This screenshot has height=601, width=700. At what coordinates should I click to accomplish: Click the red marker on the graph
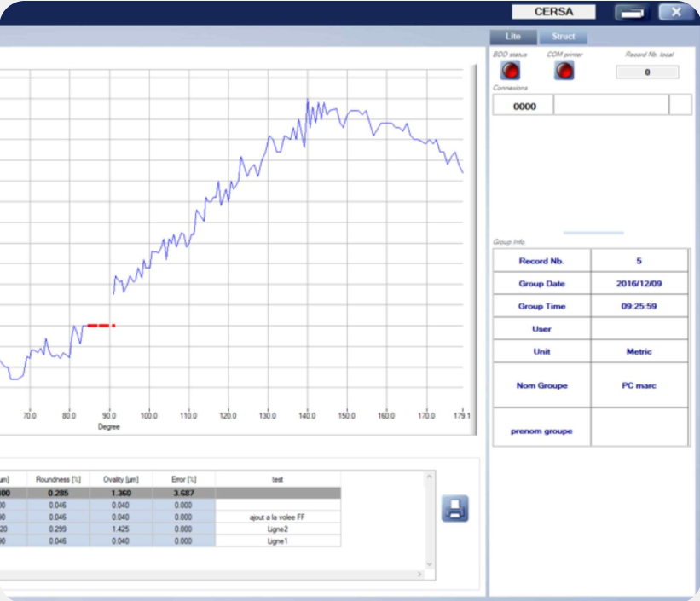[100, 326]
